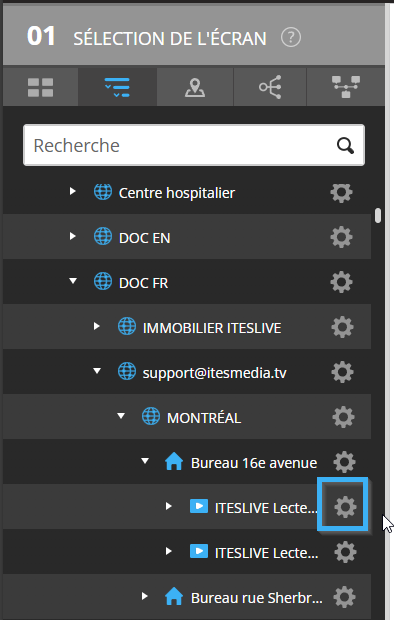Select the tree list view tab
Image resolution: width=394 pixels, height=620 pixels.
[117, 87]
